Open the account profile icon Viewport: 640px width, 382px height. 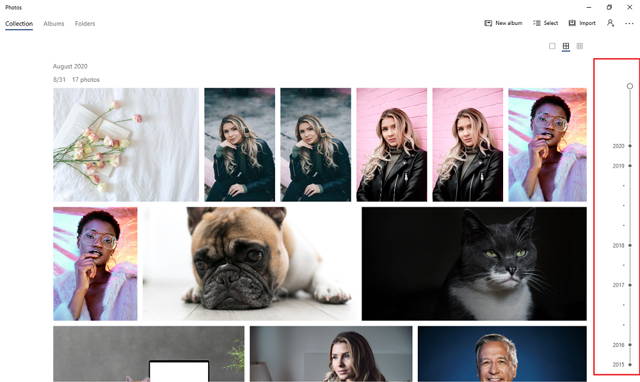(x=610, y=23)
